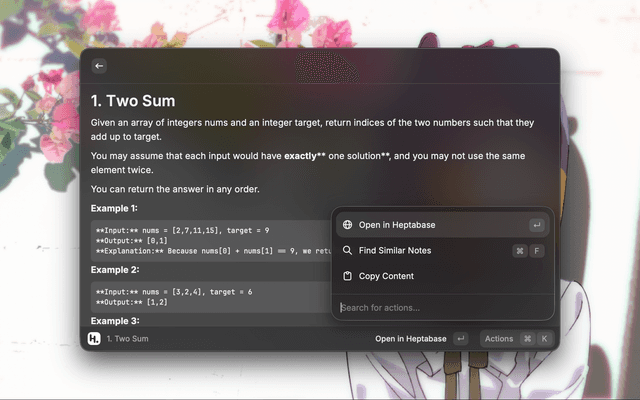Viewport: 640px width, 400px height.
Task: Click the Enter key badge in the actions menu
Action: tap(537, 225)
